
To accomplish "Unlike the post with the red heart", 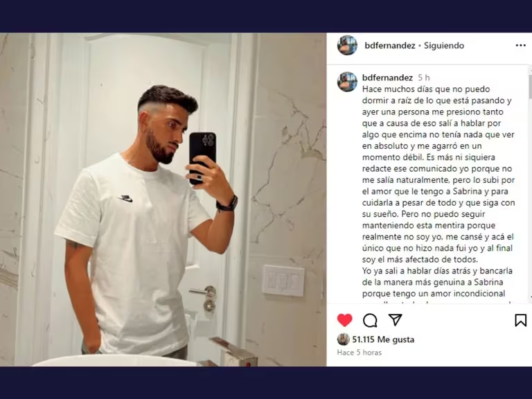I will [x=344, y=320].
